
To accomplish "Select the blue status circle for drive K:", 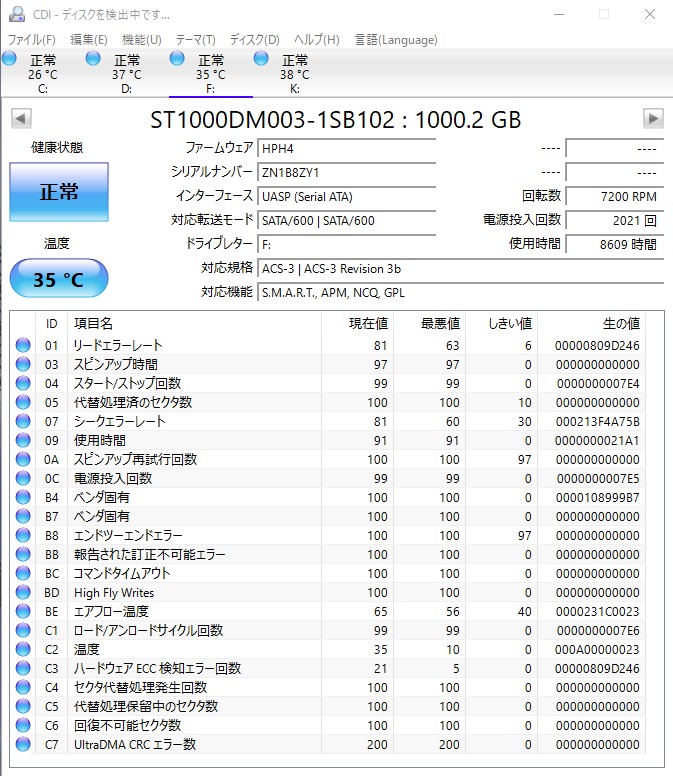I will click(x=261, y=59).
